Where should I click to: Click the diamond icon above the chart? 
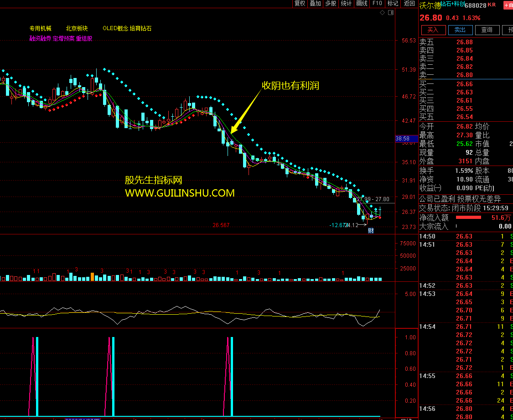tap(382, 13)
